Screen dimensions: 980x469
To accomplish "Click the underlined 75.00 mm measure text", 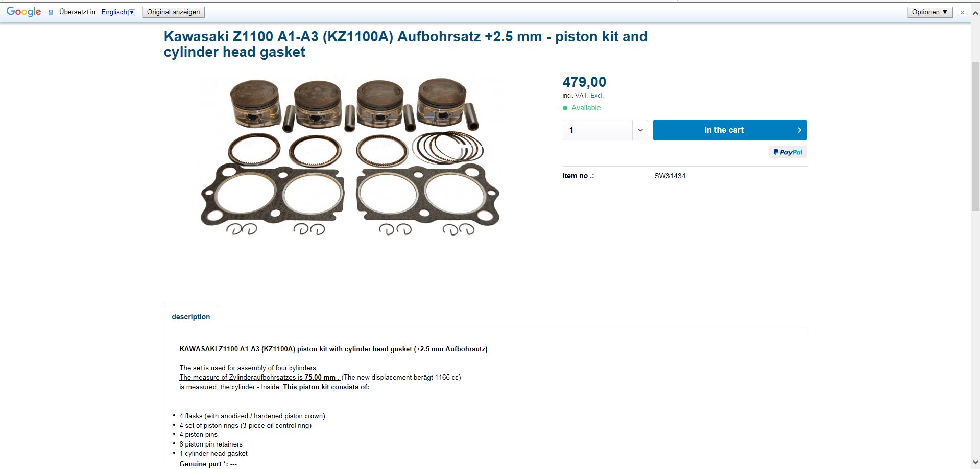I will pyautogui.click(x=320, y=378).
